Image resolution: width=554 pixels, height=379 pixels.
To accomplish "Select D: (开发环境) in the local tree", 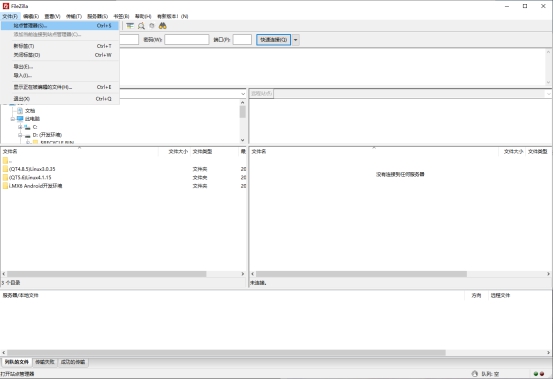I will (47, 135).
